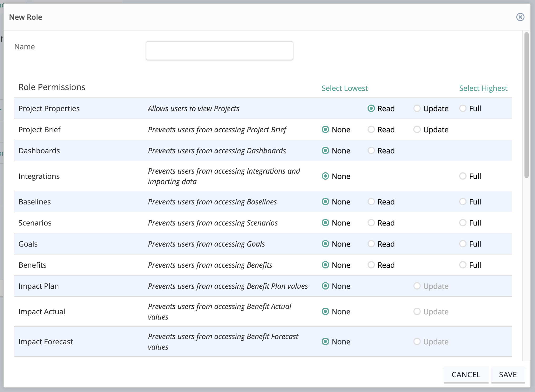535x392 pixels.
Task: Click the Dashboards permission label
Action: pos(39,151)
